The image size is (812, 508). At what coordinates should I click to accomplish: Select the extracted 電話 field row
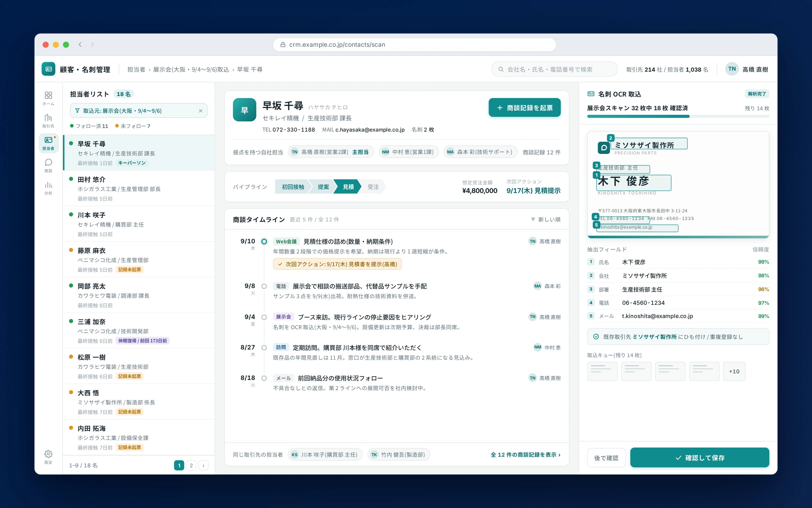(x=678, y=303)
